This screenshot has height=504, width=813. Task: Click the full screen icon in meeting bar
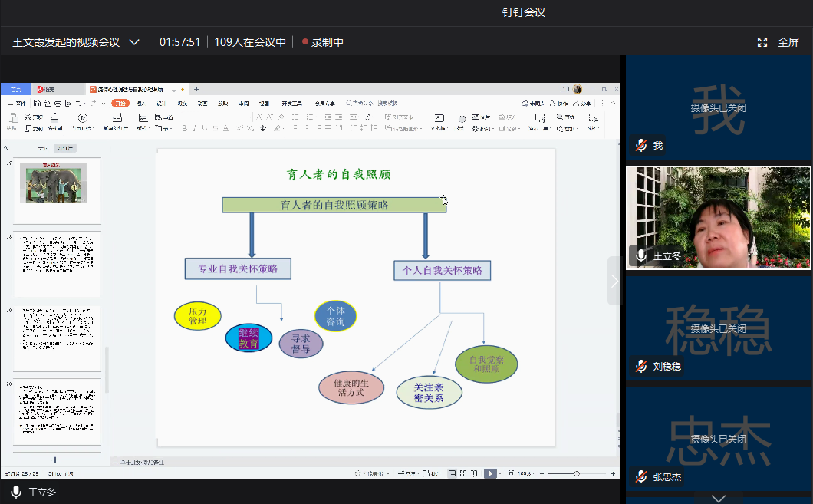(762, 42)
